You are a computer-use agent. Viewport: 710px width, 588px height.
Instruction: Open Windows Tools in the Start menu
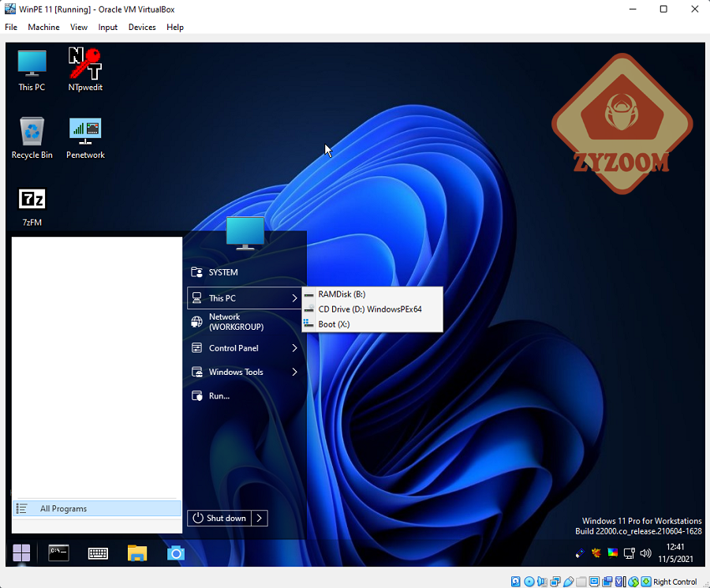pyautogui.click(x=245, y=372)
